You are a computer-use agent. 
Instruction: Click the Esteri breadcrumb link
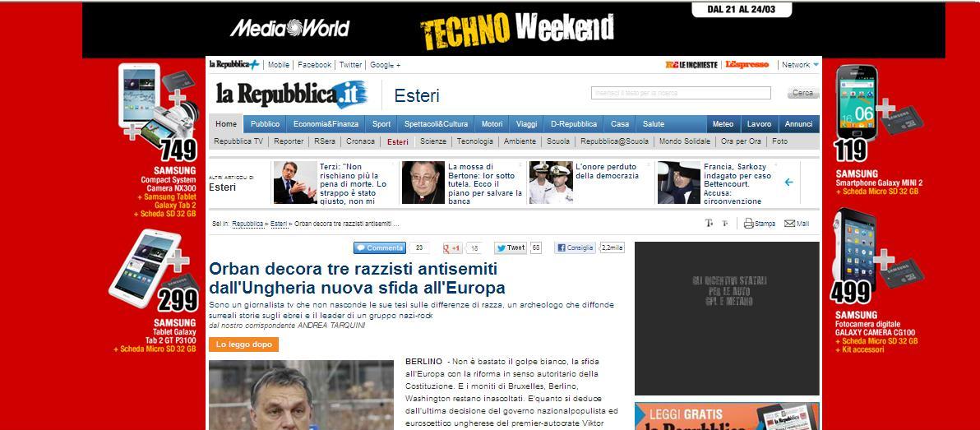click(279, 224)
